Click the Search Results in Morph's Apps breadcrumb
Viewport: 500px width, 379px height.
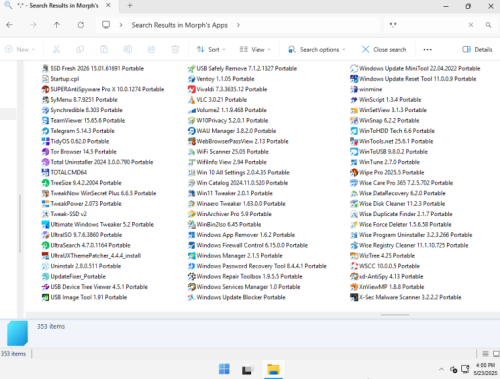180,25
